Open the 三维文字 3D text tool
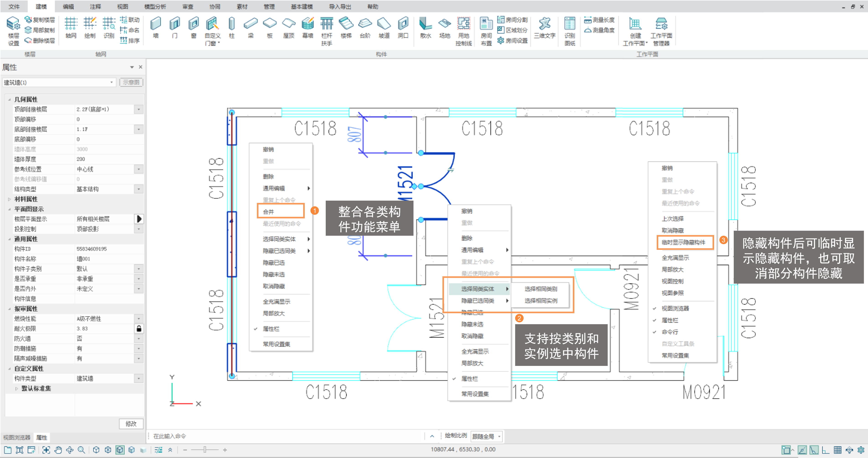The height and width of the screenshot is (458, 868). coord(544,27)
